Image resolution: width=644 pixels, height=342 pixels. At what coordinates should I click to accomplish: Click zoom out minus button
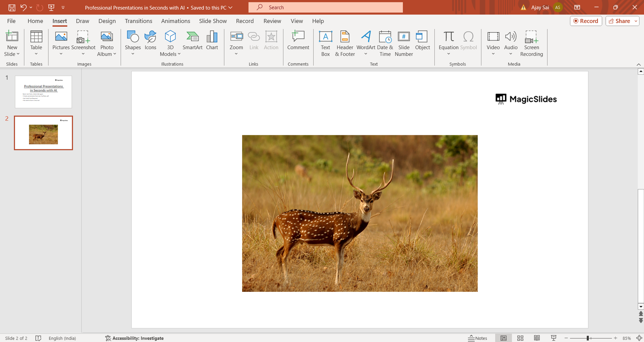(x=566, y=338)
